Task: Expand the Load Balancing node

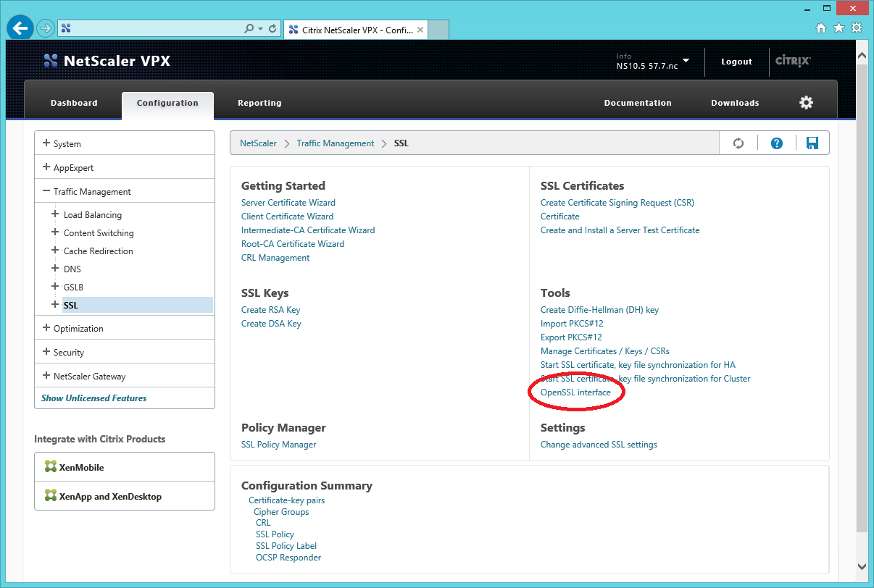Action: coord(55,214)
